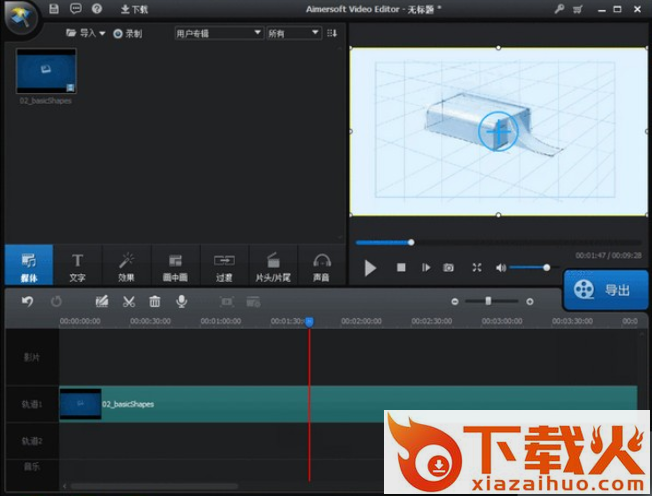This screenshot has height=496, width=652.
Task: Record voiceover with the microphone icon
Action: 182,301
